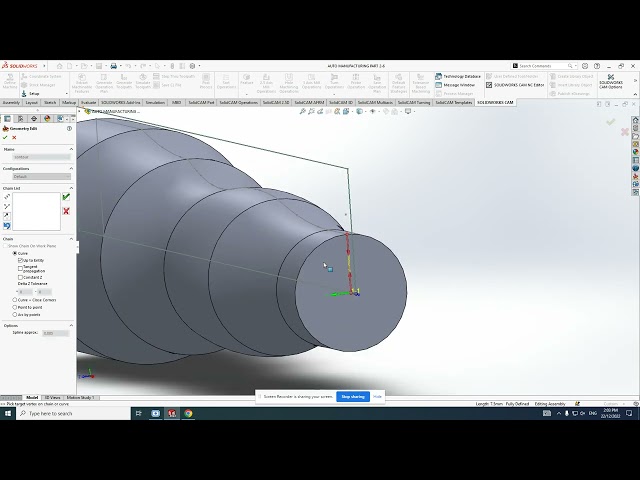Open Appearances color ball in task pane
Image resolution: width=640 pixels, height=480 pixels.
[636, 152]
